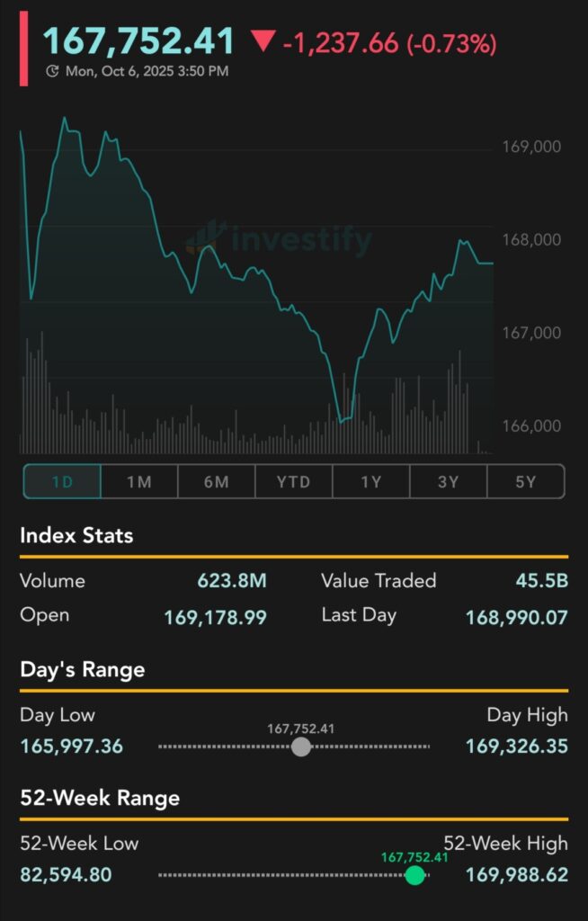Open the 3Y chart range
This screenshot has height=921, width=588.
(x=449, y=482)
